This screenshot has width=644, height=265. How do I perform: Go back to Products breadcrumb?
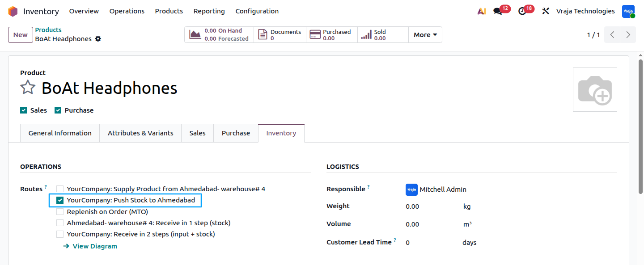point(48,30)
